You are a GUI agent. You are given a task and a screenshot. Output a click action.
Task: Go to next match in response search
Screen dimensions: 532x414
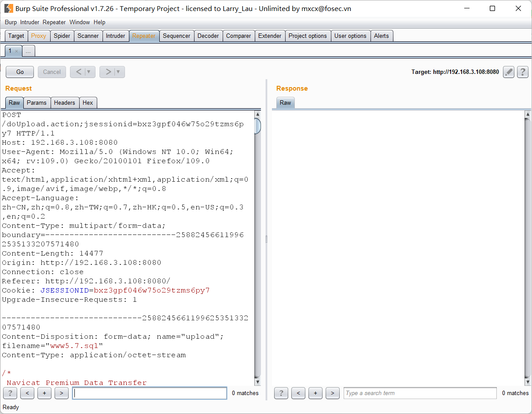[x=333, y=393]
